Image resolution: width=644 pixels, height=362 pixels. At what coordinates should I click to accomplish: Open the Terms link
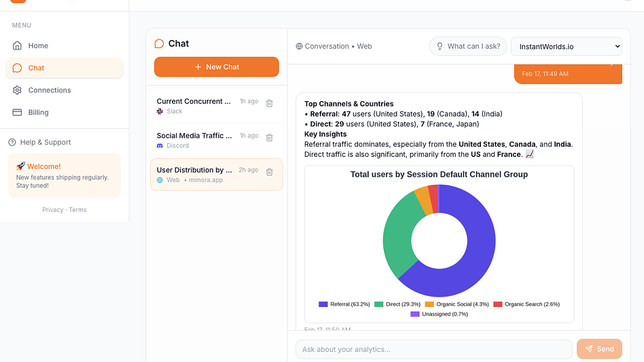coord(77,210)
